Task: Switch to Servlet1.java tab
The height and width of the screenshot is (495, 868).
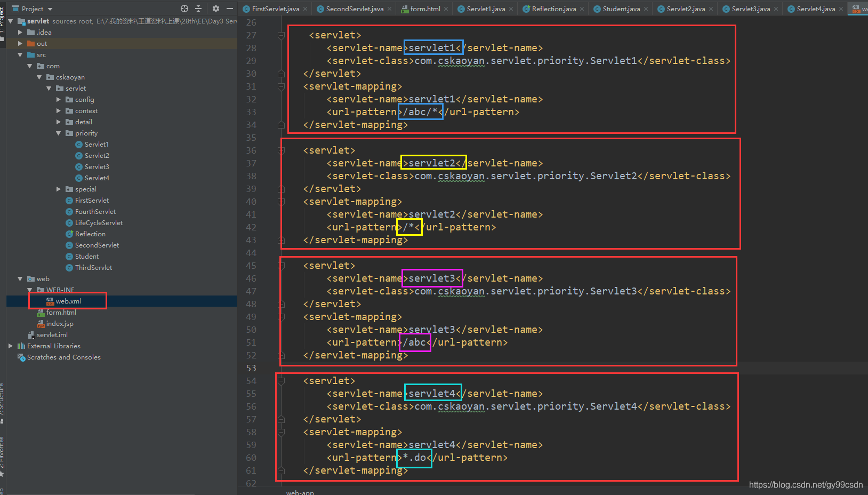Action: coord(486,9)
